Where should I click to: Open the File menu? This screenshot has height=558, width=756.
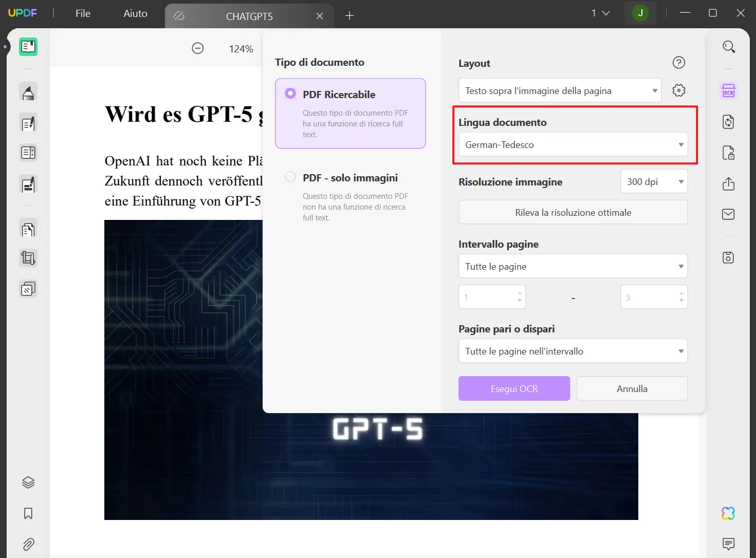(83, 13)
